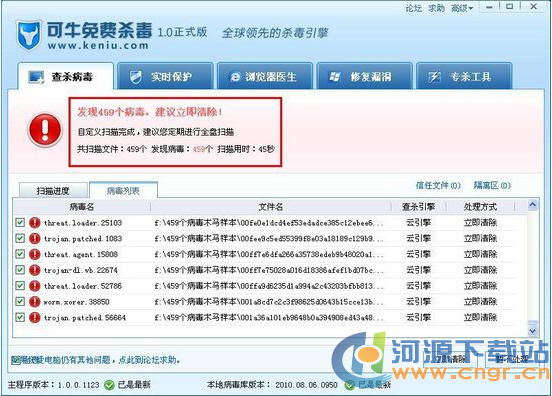Select the worm.xorer.38850 virus name
The image size is (552, 396).
[x=76, y=302]
